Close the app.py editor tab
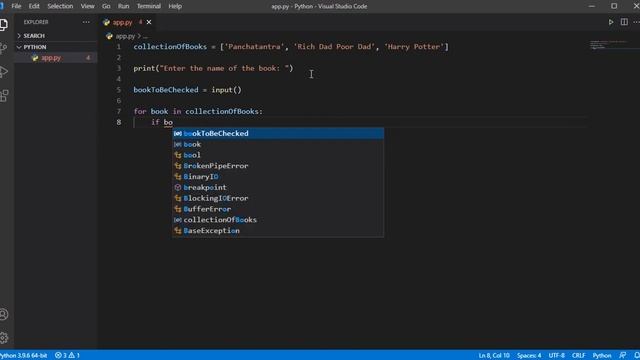The image size is (640, 360). click(149, 22)
